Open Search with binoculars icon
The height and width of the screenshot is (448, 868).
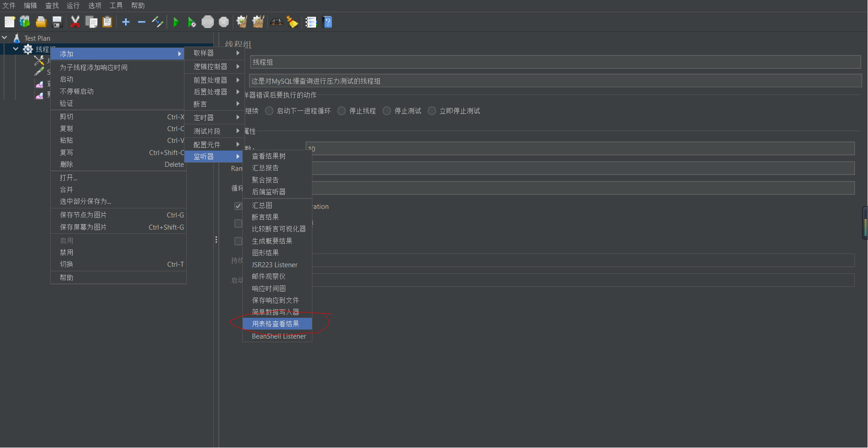[277, 22]
